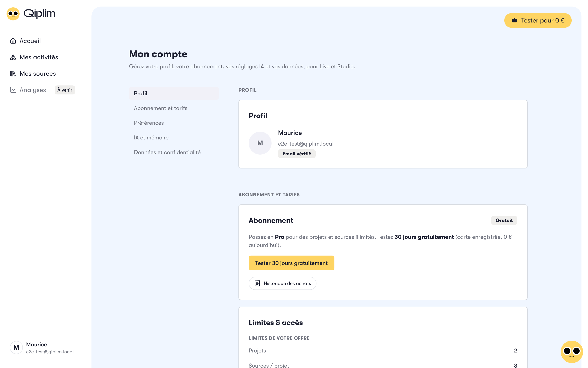Click the Abonnement card title
The image size is (588, 368).
[271, 220]
